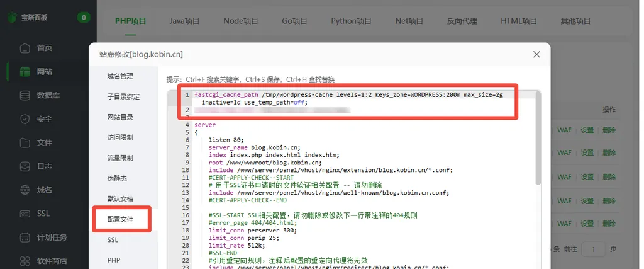Click the 'limit_conn perip 25;' line

[x=244, y=238]
